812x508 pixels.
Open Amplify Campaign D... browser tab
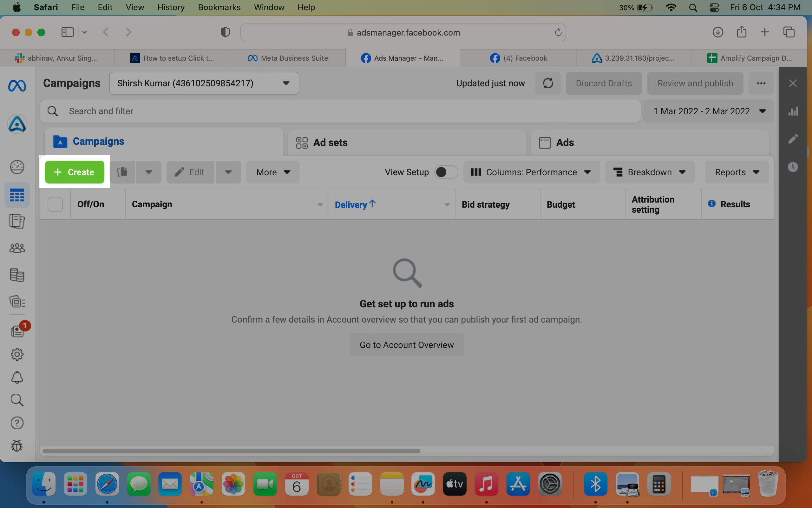pos(749,58)
